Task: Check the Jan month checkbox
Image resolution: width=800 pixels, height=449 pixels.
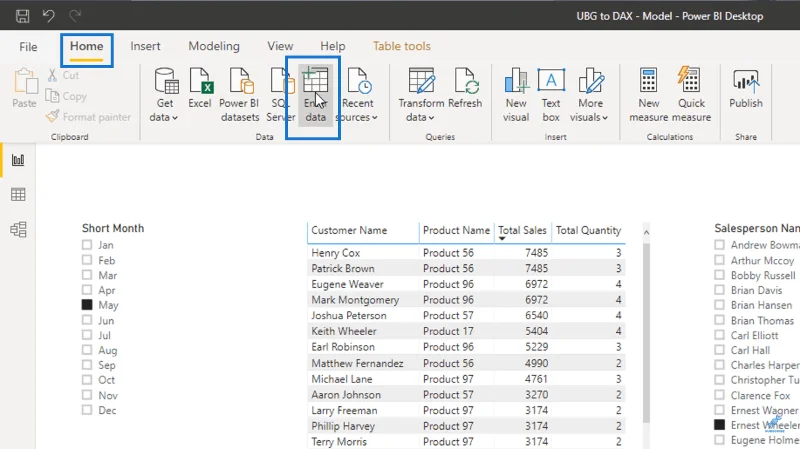Action: click(x=87, y=245)
